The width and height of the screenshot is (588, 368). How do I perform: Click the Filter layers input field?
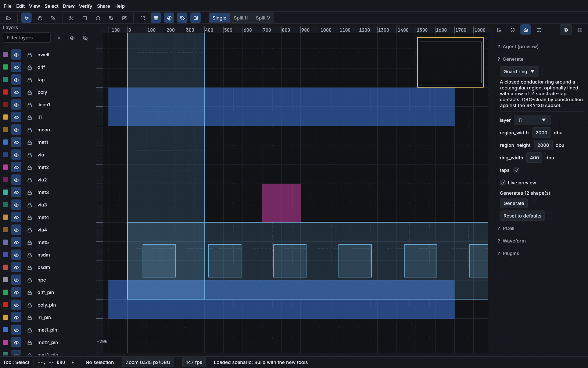tap(27, 38)
